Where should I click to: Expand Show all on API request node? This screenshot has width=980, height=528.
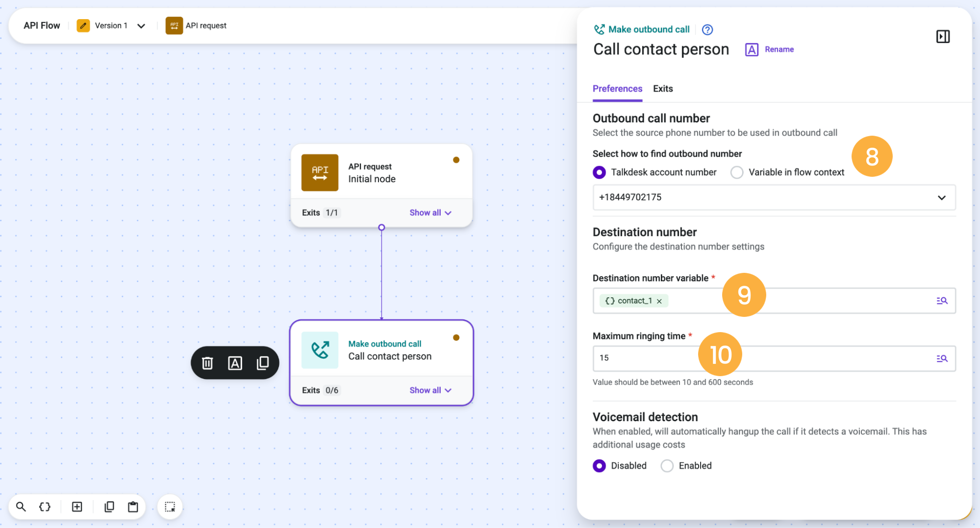pos(430,213)
